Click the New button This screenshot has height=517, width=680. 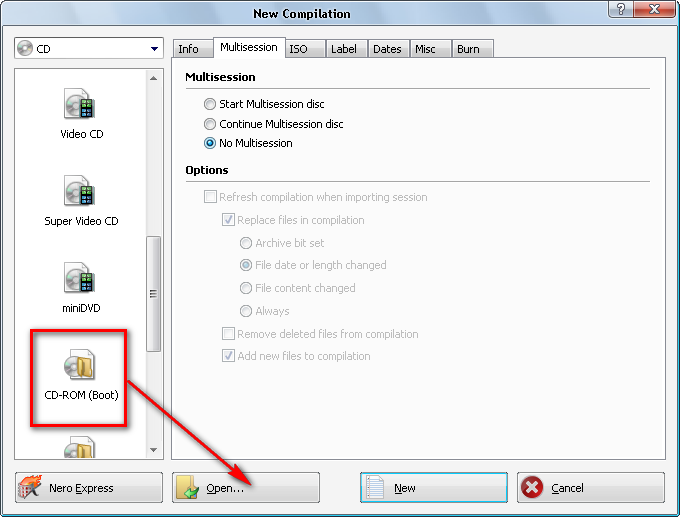click(x=434, y=488)
